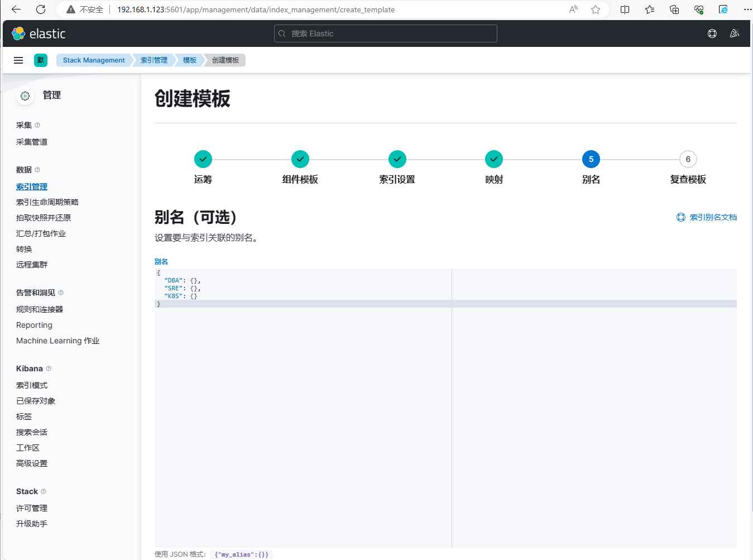The height and width of the screenshot is (560, 753).
Task: Add page to browser favorites star
Action: tap(596, 9)
